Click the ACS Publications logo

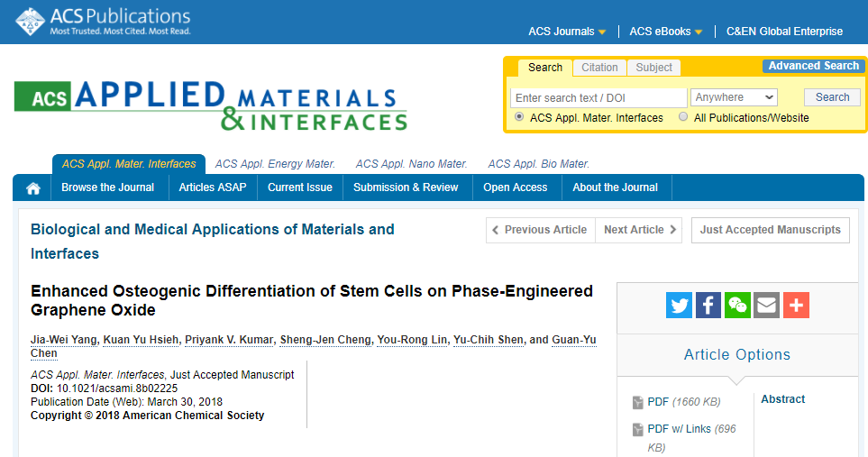103,22
